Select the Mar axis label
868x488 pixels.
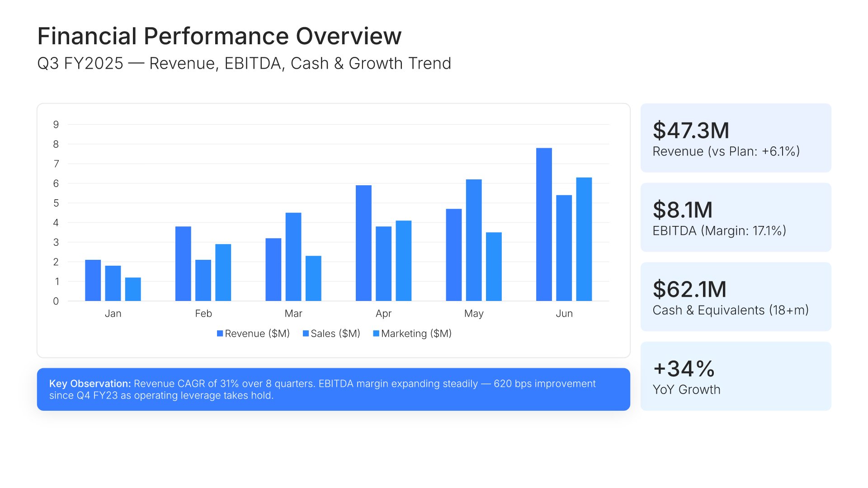(293, 314)
